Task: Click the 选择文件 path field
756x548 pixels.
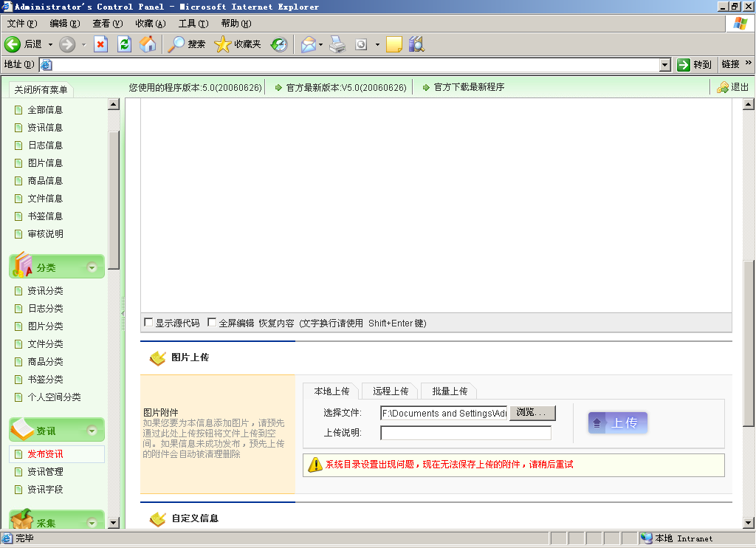Action: [x=444, y=413]
